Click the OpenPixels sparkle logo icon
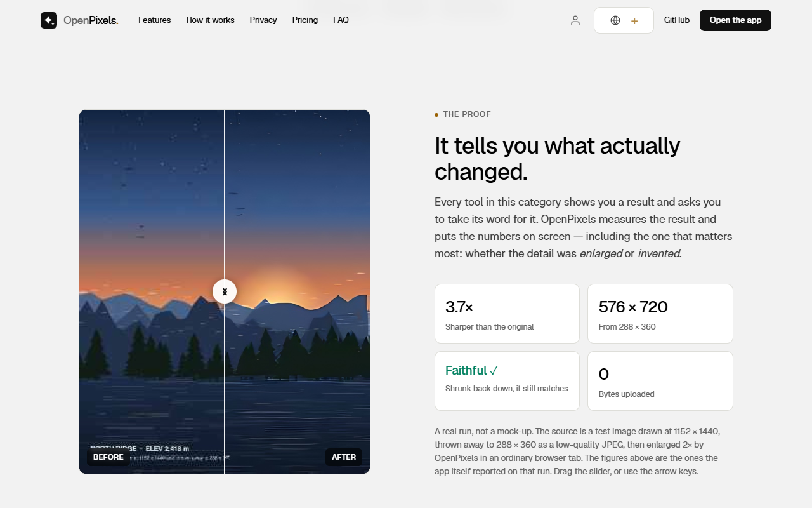 pos(49,20)
